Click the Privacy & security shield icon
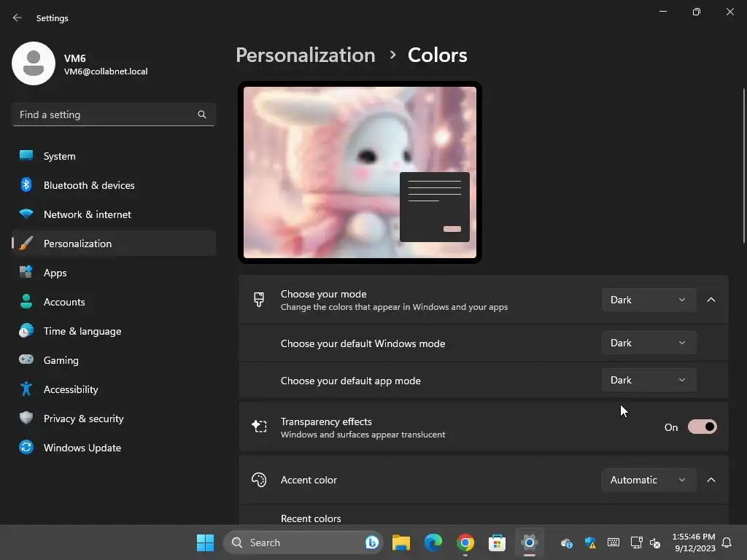Screen dimensions: 747x560 tap(26, 418)
